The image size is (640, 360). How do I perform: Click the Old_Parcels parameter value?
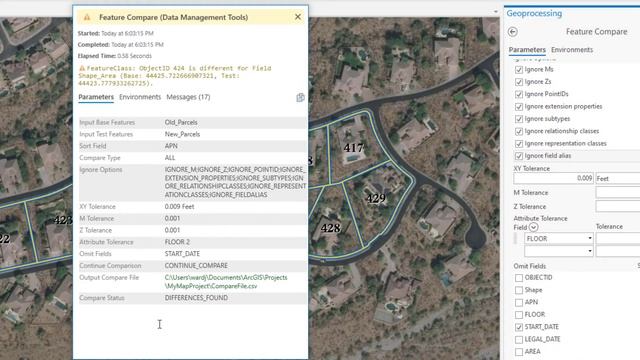click(x=181, y=122)
